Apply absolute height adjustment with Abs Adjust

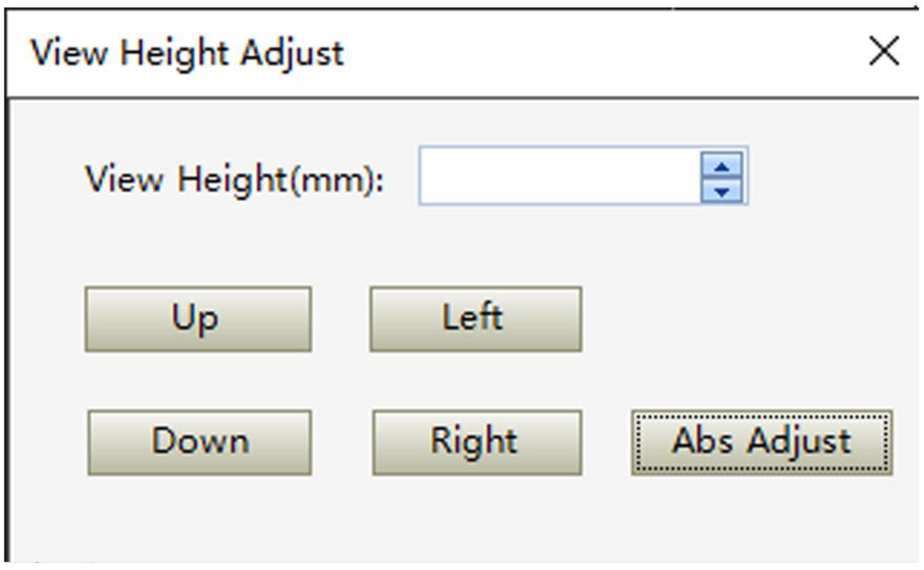pos(762,442)
